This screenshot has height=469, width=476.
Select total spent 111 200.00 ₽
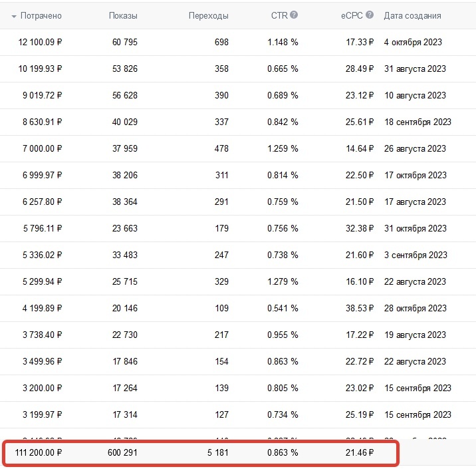pyautogui.click(x=39, y=453)
